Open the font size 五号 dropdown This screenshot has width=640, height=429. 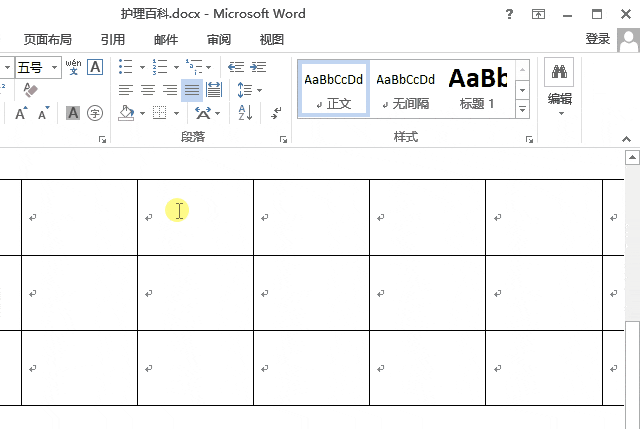(54, 67)
